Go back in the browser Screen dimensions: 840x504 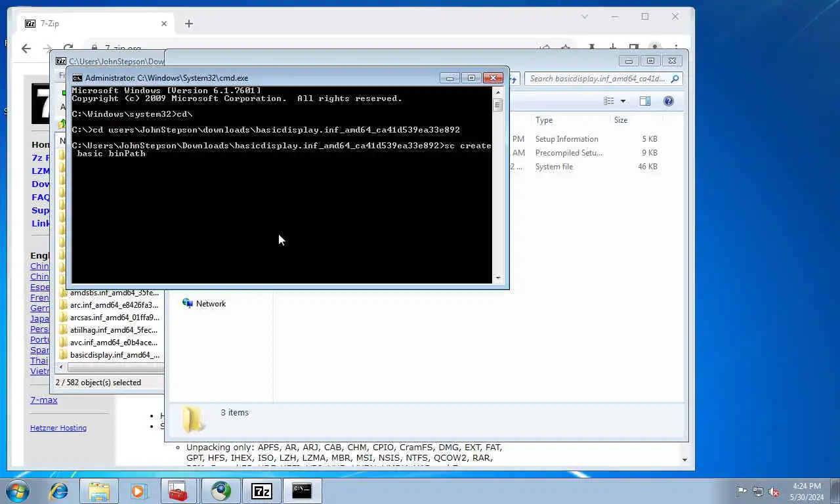pyautogui.click(x=26, y=49)
